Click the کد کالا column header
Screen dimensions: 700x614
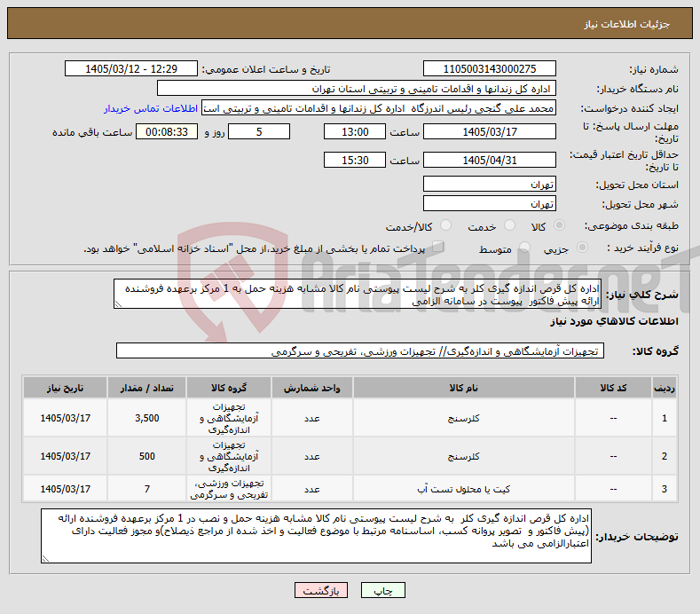pyautogui.click(x=613, y=388)
